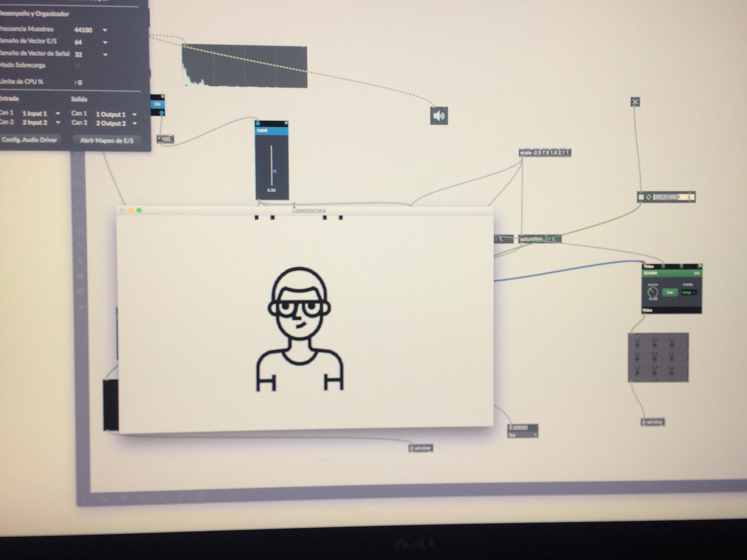The width and height of the screenshot is (747, 560).
Task: Open the mode wrap dropdown in ZOOMR
Action: (x=689, y=292)
